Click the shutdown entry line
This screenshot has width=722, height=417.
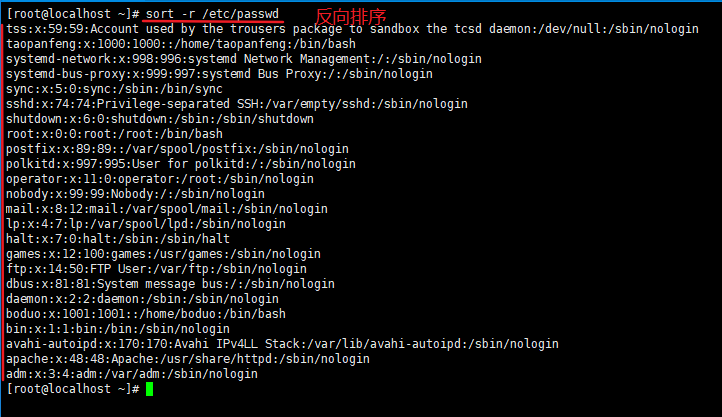click(x=160, y=119)
